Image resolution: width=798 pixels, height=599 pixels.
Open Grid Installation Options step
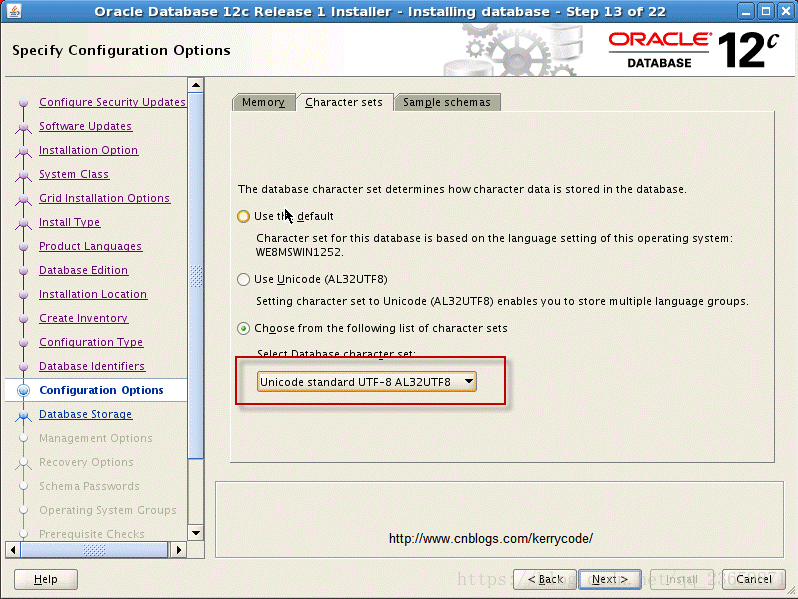pyautogui.click(x=104, y=198)
